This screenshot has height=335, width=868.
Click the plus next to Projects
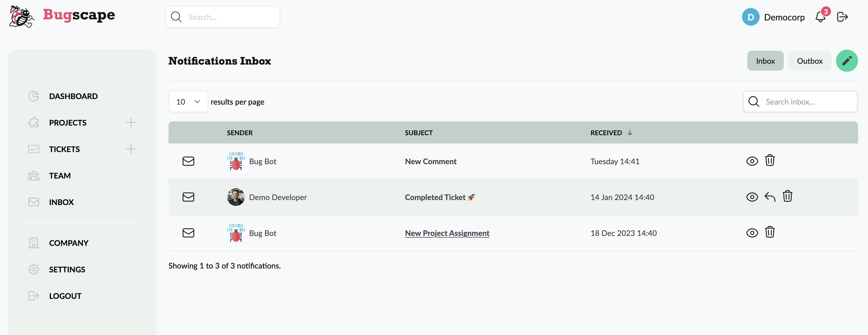(x=131, y=123)
